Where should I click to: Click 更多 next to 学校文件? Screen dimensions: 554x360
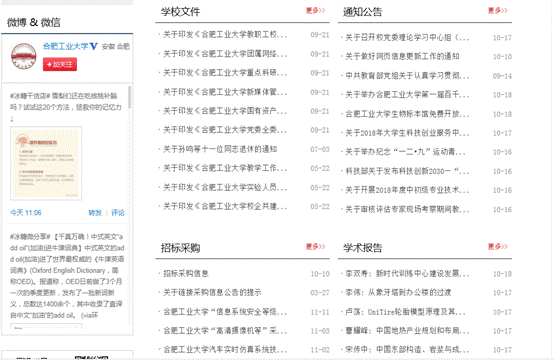(x=315, y=11)
